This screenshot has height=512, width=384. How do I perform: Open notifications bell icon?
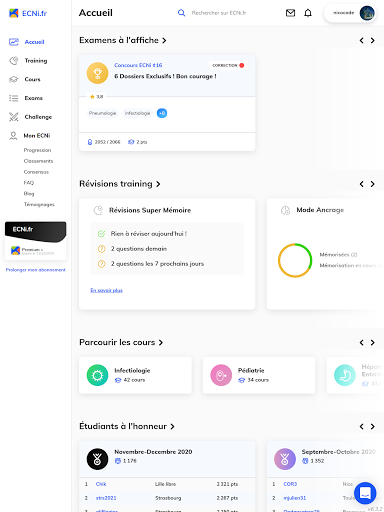point(308,13)
